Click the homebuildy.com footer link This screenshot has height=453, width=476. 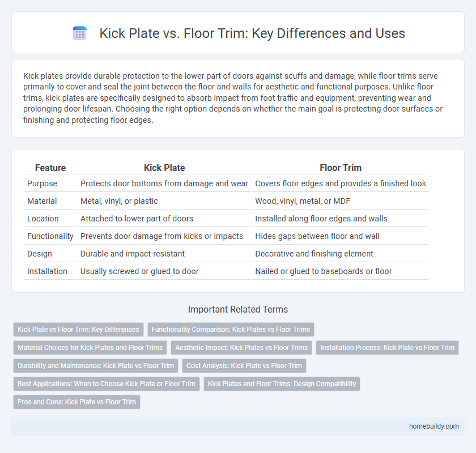pyautogui.click(x=433, y=426)
